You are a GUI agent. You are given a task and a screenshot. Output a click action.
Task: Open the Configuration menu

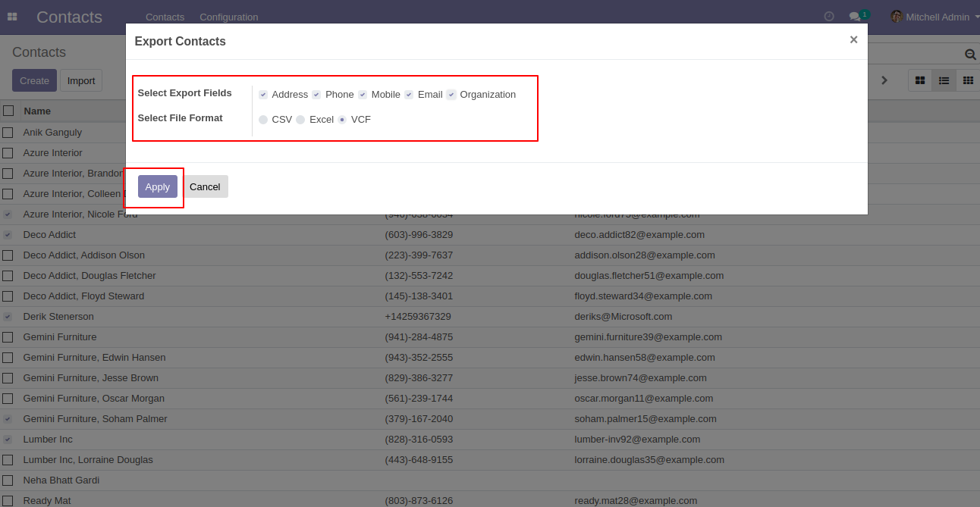229,17
